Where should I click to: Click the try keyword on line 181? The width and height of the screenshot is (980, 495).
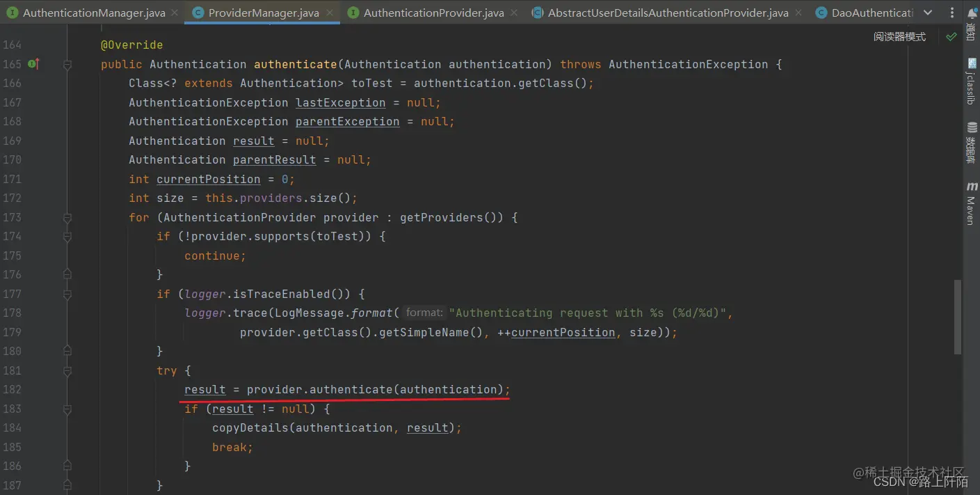coord(167,370)
